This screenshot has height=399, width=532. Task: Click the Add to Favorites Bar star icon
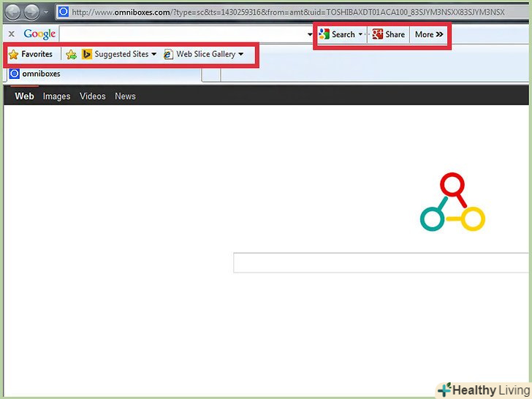click(x=72, y=54)
